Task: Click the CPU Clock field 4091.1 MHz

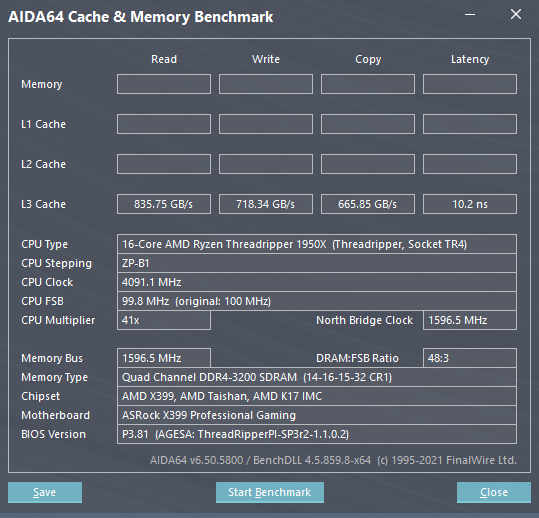Action: [317, 282]
